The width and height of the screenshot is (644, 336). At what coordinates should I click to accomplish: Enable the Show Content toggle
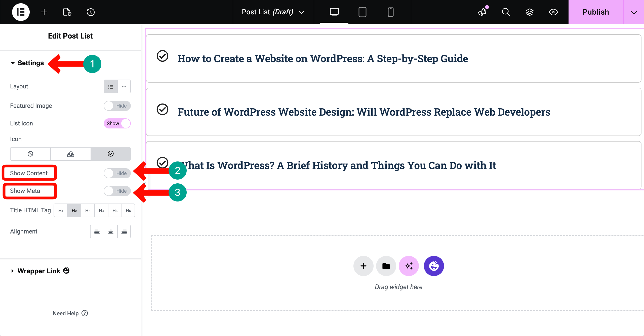coord(117,173)
